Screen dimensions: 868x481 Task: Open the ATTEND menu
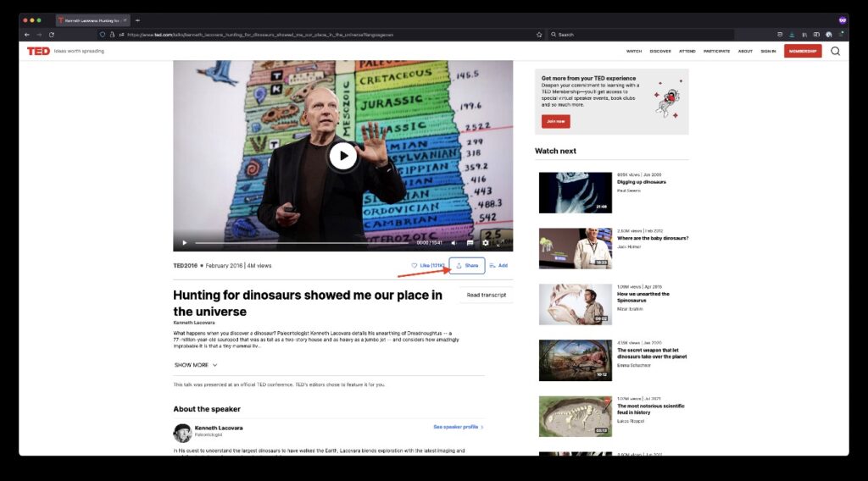(x=687, y=51)
